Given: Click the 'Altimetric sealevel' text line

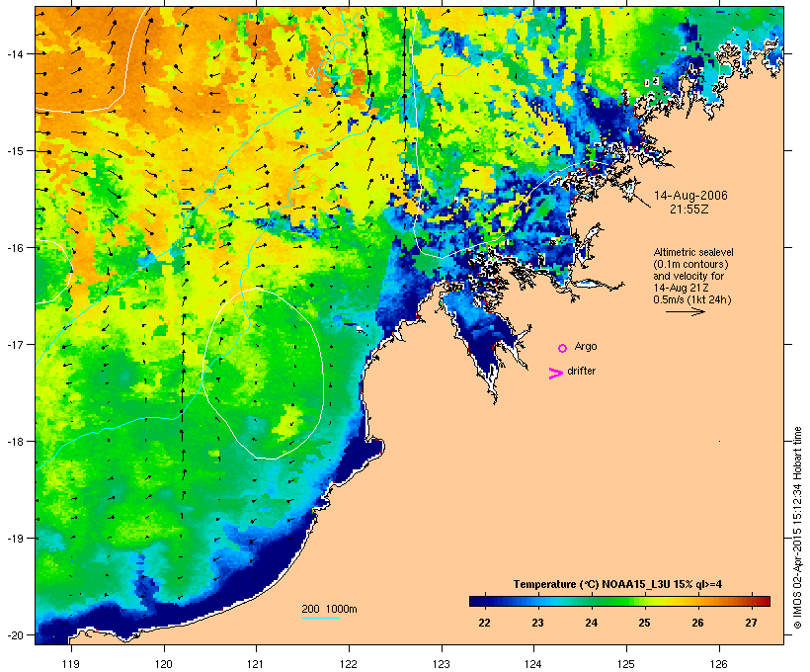Looking at the screenshot, I should (693, 252).
